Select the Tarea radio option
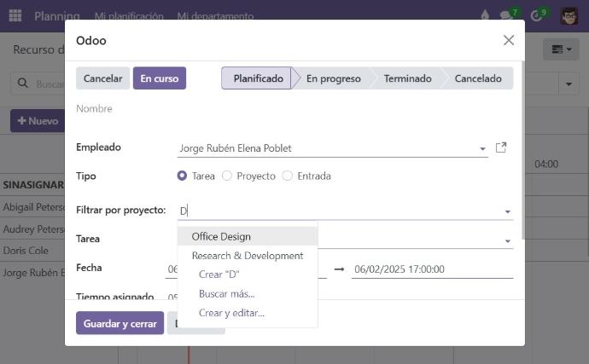This screenshot has width=589, height=364. coord(182,176)
